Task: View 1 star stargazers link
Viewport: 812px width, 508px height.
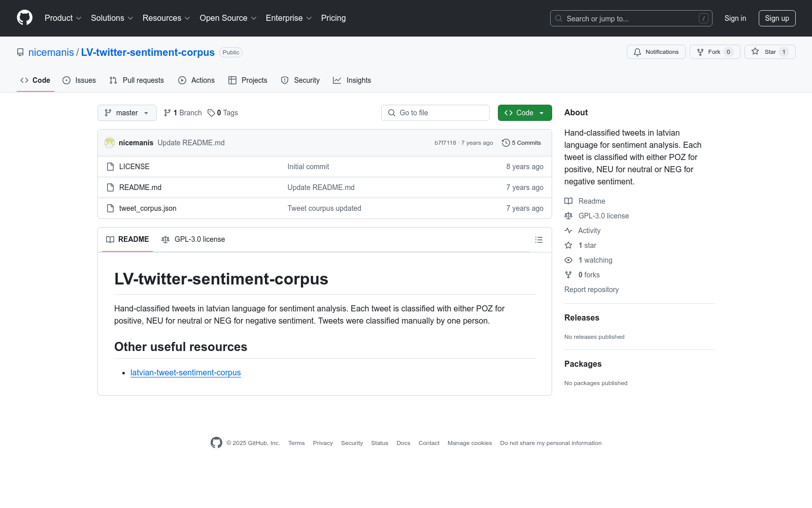Action: 580,245
